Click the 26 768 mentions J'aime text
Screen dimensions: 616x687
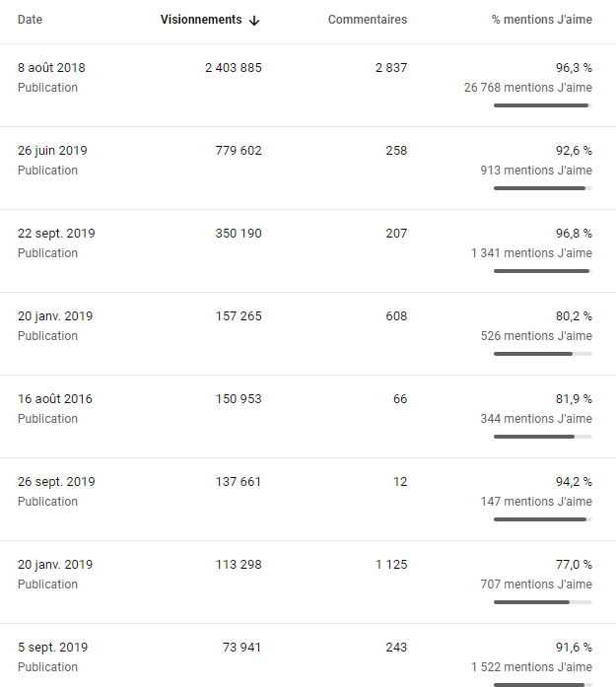tap(528, 88)
